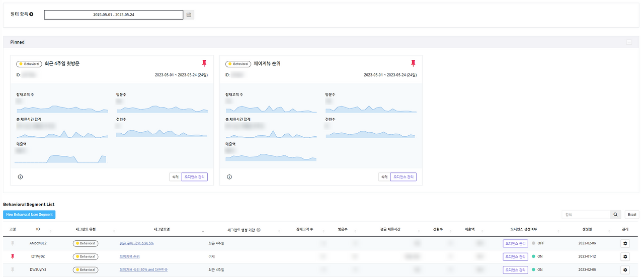Click the help icon next to 세그먼트 생성 기간
The height and width of the screenshot is (277, 644).
(x=259, y=229)
